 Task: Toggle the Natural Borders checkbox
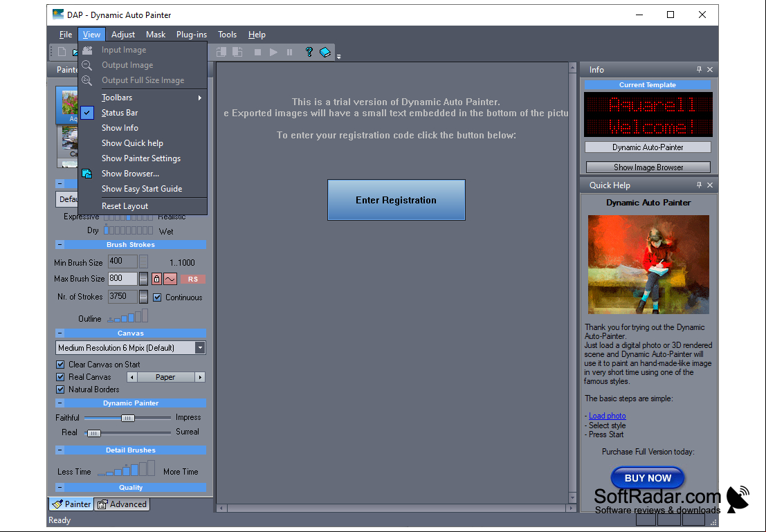coord(60,389)
